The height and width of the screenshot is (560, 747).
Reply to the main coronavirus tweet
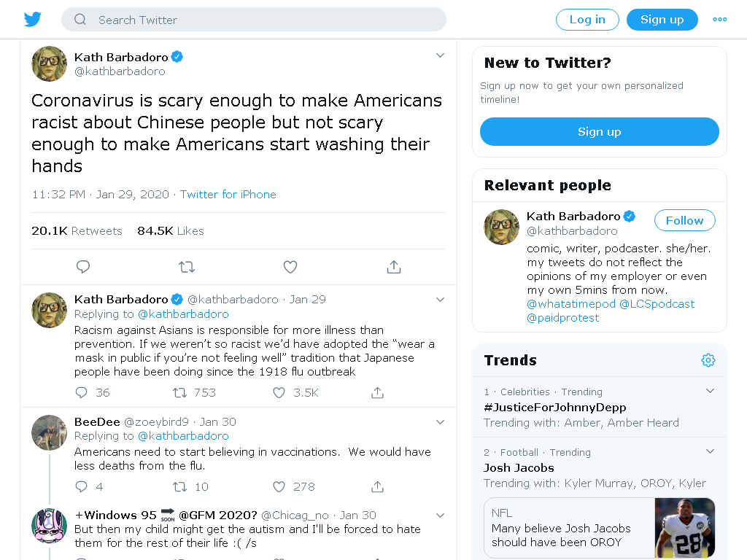[83, 267]
